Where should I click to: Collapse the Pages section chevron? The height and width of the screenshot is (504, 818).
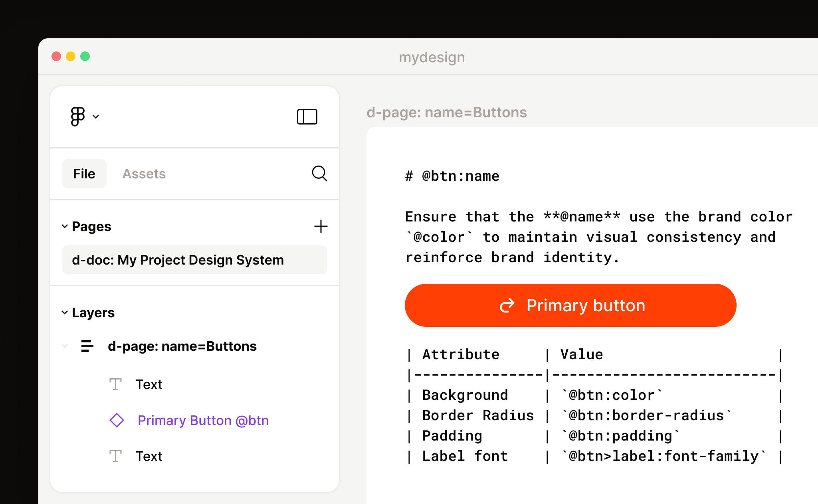click(65, 226)
